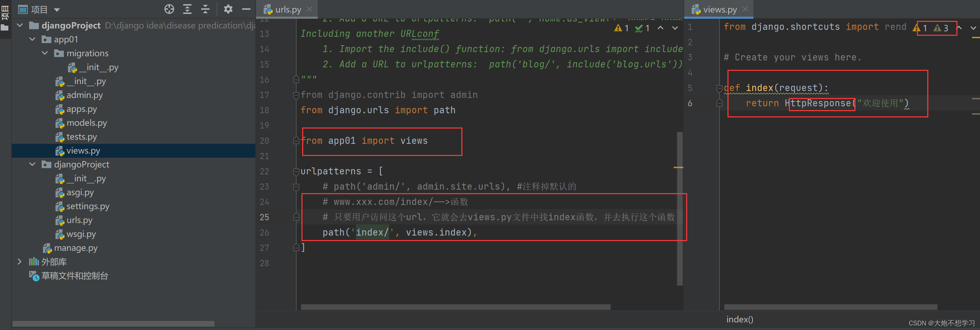Open apps.py in project tree
This screenshot has height=330, width=980.
point(76,109)
